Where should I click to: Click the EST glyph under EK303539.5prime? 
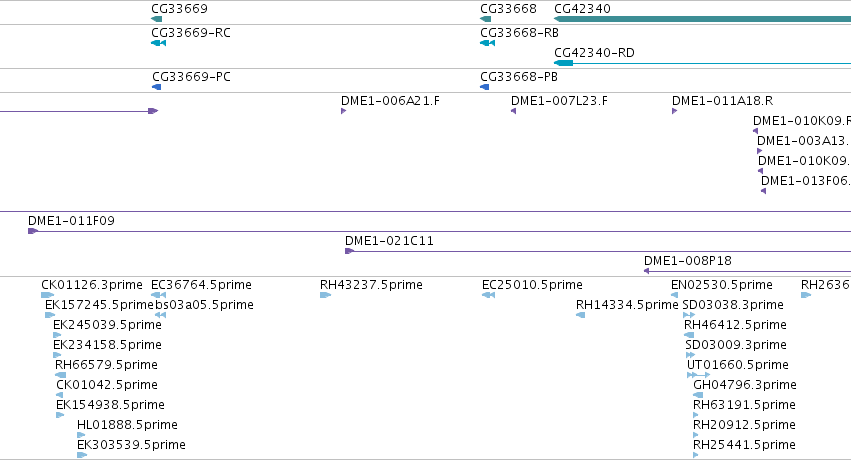pos(82,455)
